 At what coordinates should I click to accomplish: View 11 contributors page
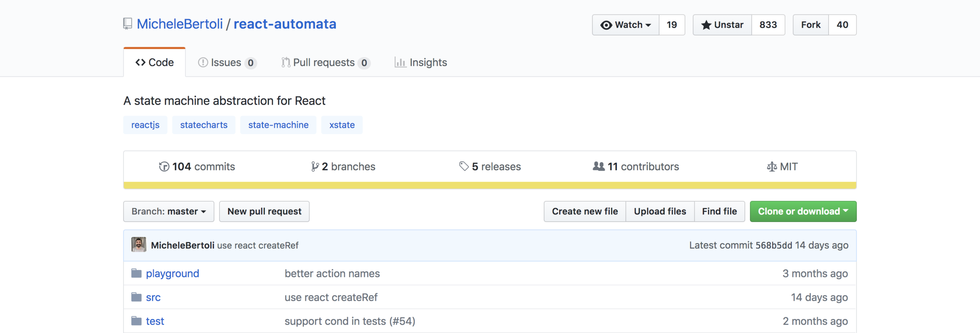(x=636, y=167)
